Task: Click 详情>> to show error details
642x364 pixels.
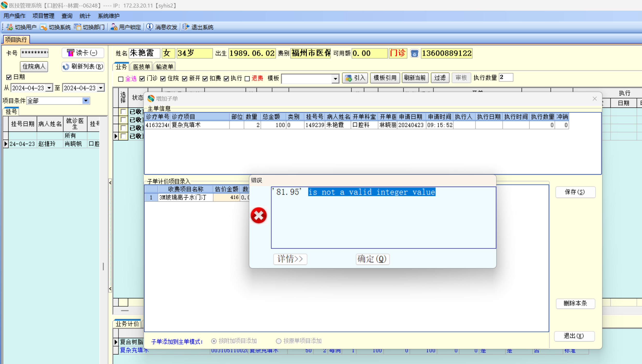Action: (290, 259)
